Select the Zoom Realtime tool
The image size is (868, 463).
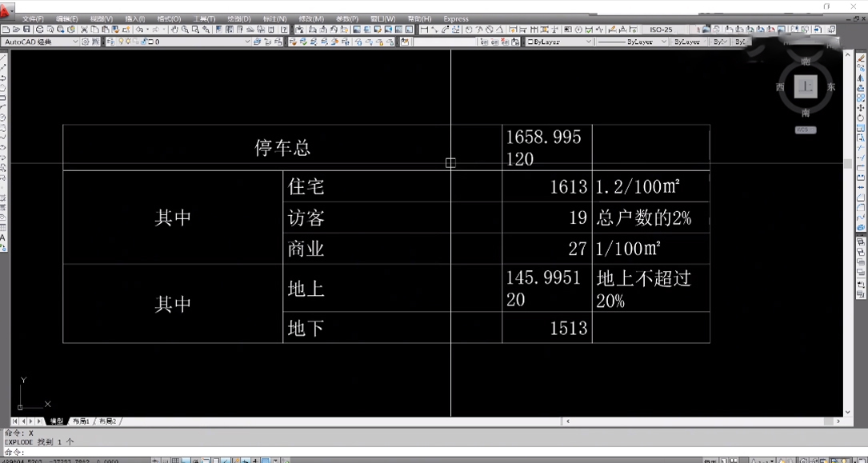click(x=185, y=30)
